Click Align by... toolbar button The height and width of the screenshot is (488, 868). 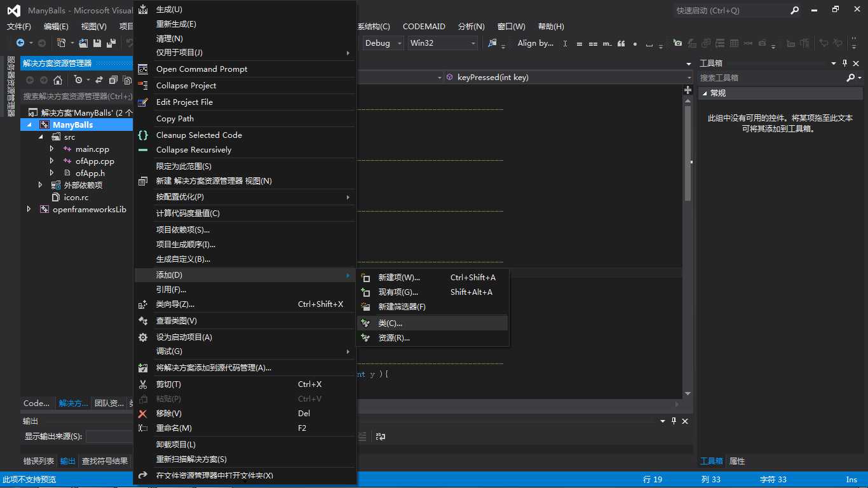pos(535,43)
